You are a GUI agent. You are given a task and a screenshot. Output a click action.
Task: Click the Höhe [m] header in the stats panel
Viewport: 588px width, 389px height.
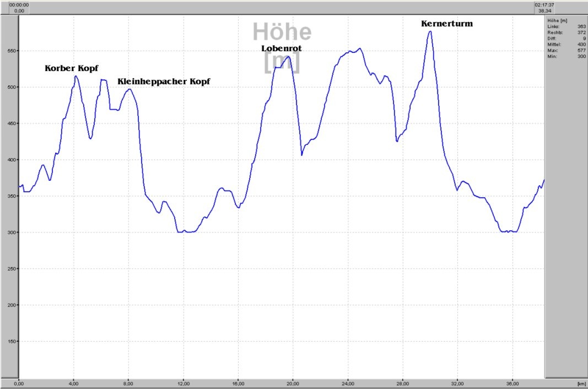pos(557,20)
